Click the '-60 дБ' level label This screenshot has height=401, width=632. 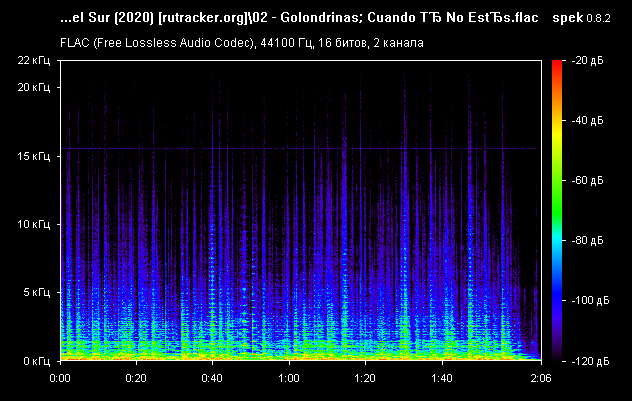click(x=587, y=180)
